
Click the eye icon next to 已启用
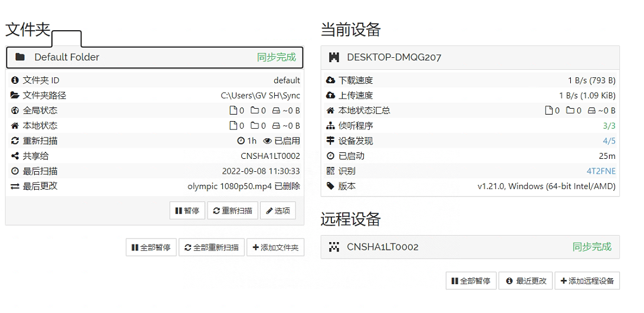tap(267, 141)
